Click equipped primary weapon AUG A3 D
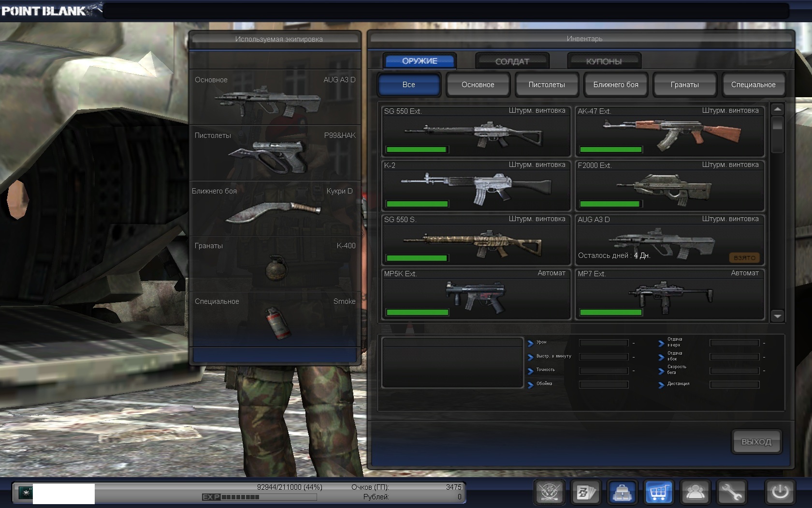The width and height of the screenshot is (812, 508). click(x=275, y=97)
